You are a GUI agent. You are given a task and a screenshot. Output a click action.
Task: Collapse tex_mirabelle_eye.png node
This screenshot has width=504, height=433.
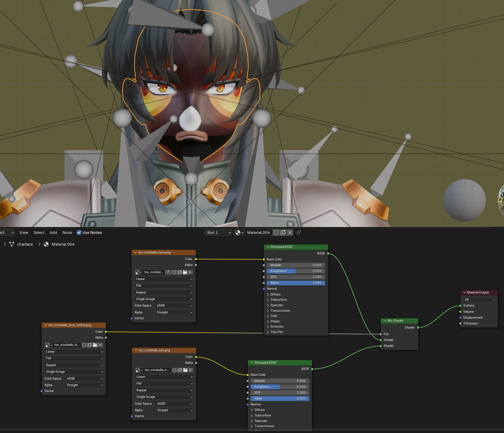pyautogui.click(x=136, y=350)
